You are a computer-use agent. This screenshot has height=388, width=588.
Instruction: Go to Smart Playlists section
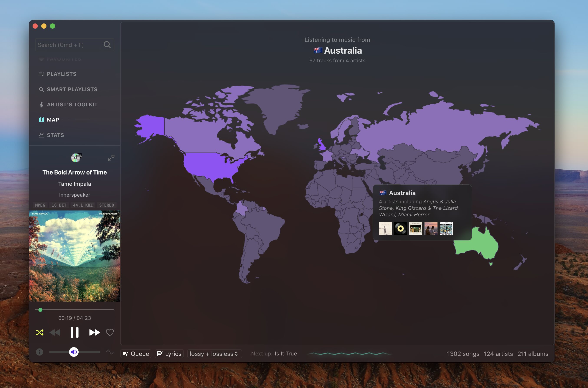pyautogui.click(x=72, y=89)
